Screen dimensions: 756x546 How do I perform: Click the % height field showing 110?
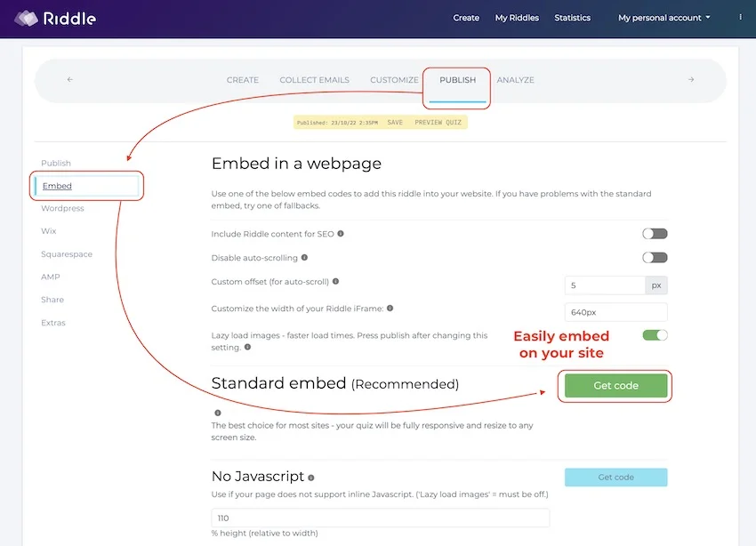pyautogui.click(x=381, y=518)
